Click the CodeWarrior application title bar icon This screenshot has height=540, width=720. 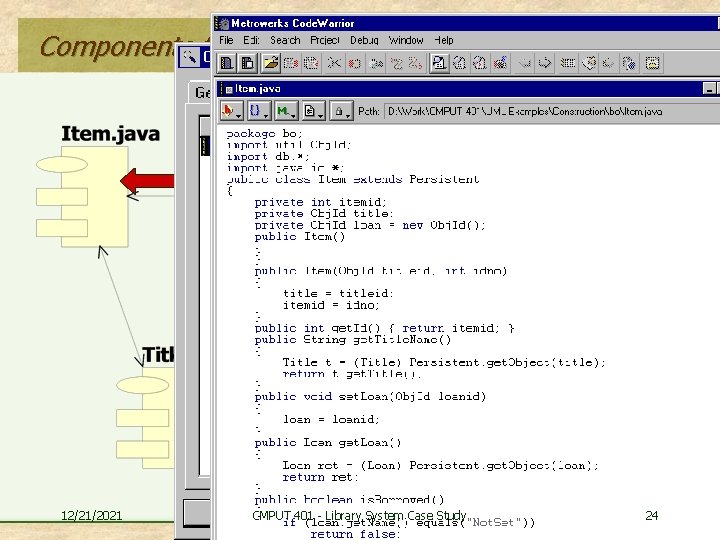click(x=223, y=23)
